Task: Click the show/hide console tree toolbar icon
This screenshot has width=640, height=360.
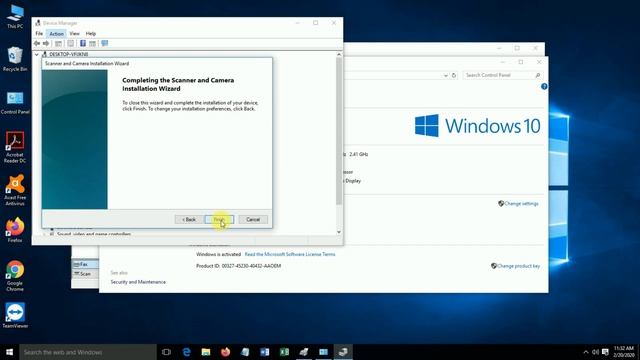Action: [x=58, y=43]
